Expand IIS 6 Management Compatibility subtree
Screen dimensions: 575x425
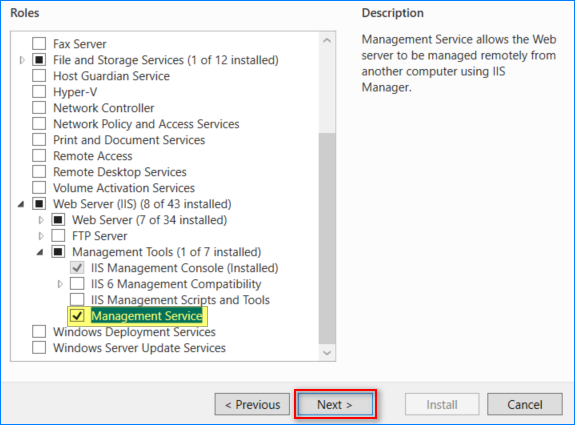coord(60,284)
